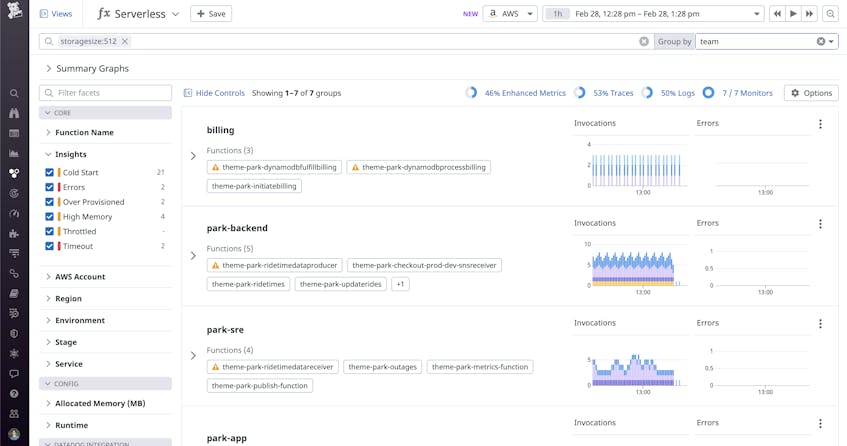This screenshot has height=446, width=847.
Task: Step time range backward with rewind icon
Action: 777,13
